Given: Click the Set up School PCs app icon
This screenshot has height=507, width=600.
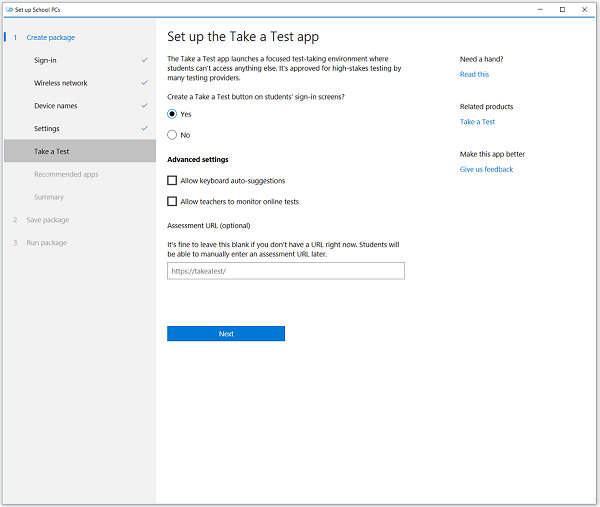Looking at the screenshot, I should point(8,9).
